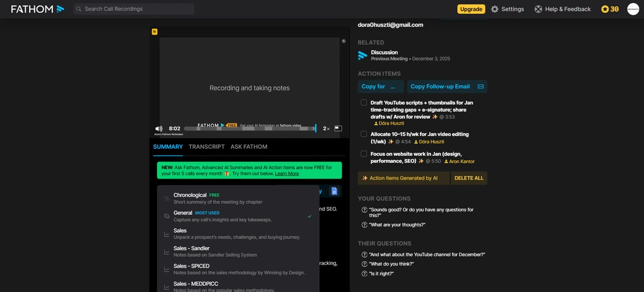Click Copy Follow-up Email button
This screenshot has width=644, height=292.
(447, 86)
